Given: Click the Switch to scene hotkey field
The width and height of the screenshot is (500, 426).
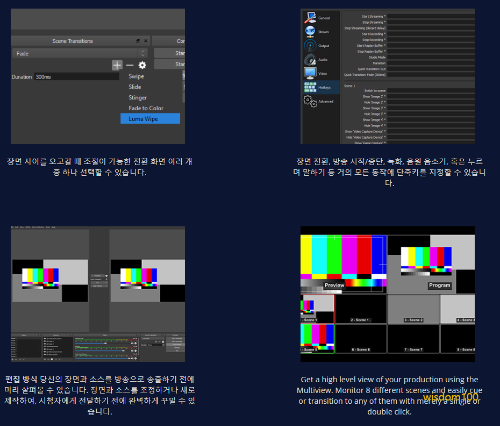Looking at the screenshot, I should [x=431, y=90].
